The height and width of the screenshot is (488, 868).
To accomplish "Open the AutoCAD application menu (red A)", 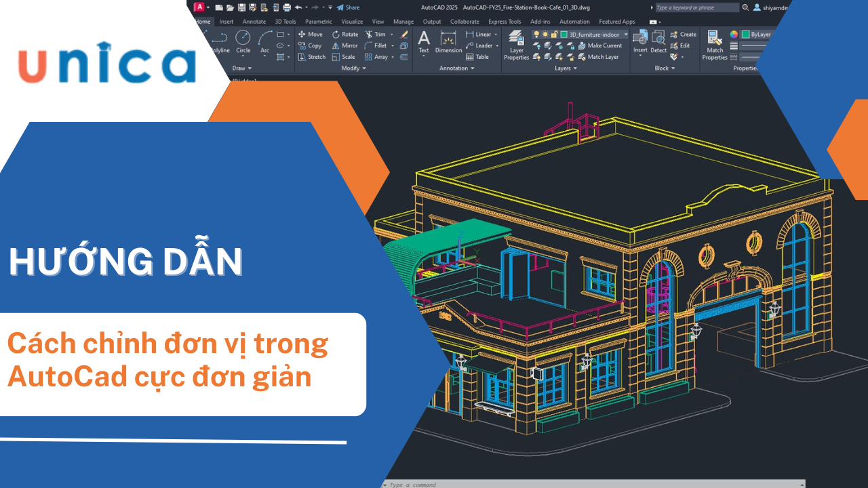I will pyautogui.click(x=200, y=7).
